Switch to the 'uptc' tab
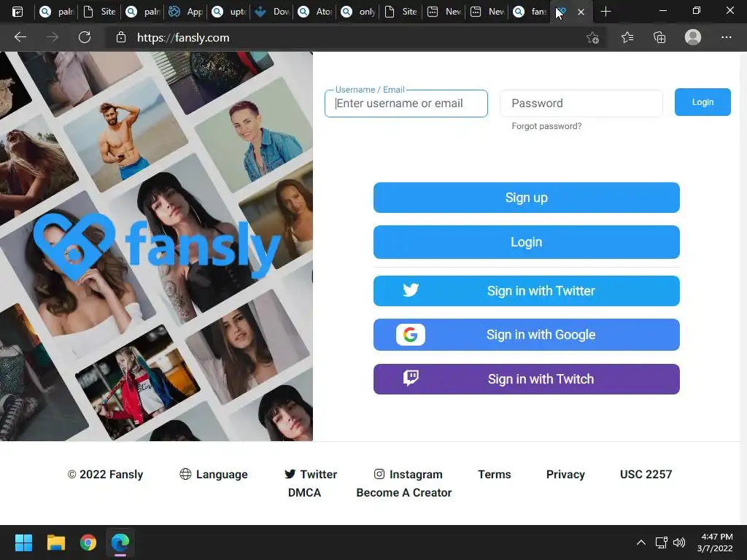This screenshot has width=747, height=560. 228,12
